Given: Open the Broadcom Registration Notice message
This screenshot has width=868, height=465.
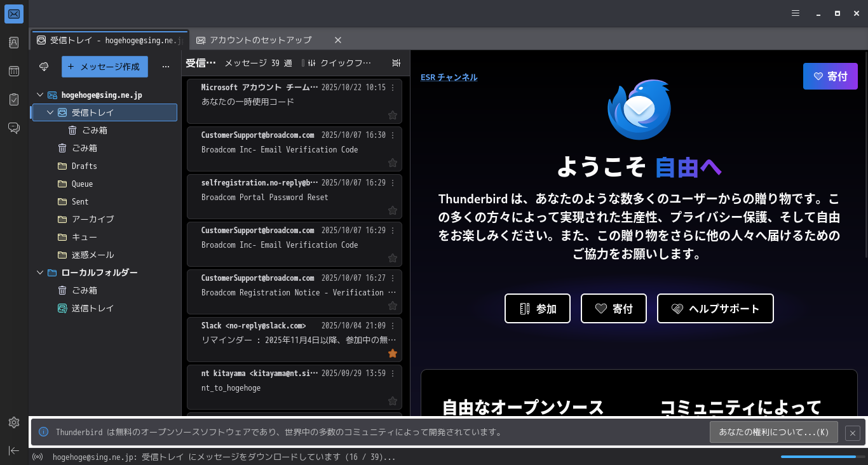Looking at the screenshot, I should [x=294, y=291].
